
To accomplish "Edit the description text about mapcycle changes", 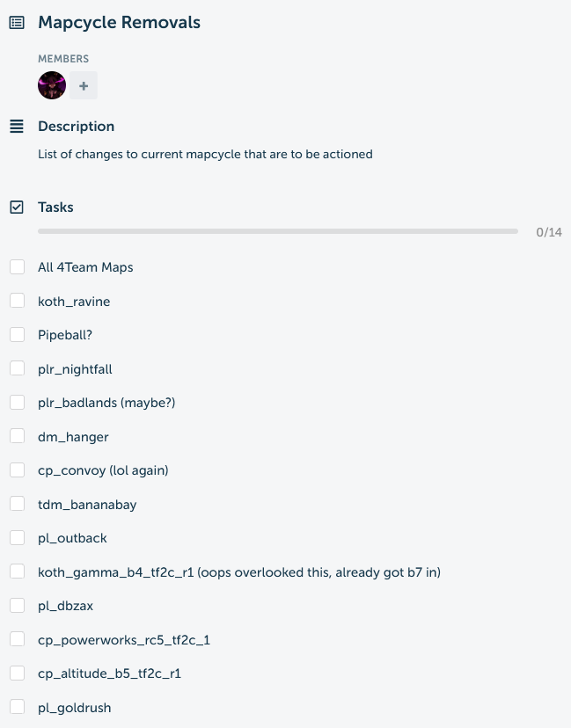I will coord(205,154).
